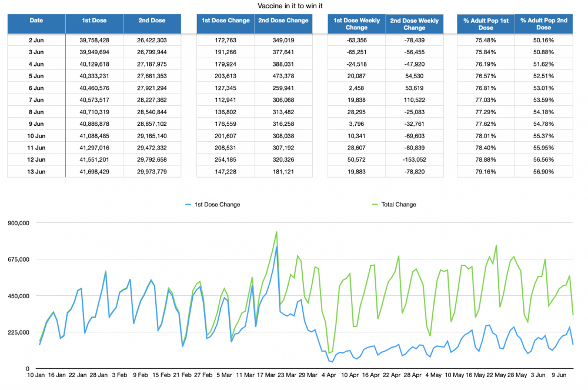Click the '3 Jun' date cell in the table
This screenshot has height=390, width=588.
[36, 52]
